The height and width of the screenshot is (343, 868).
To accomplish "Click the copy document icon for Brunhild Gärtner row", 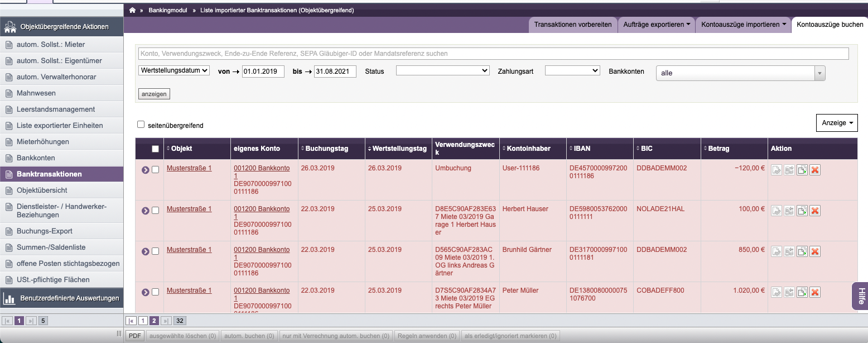I will point(802,251).
